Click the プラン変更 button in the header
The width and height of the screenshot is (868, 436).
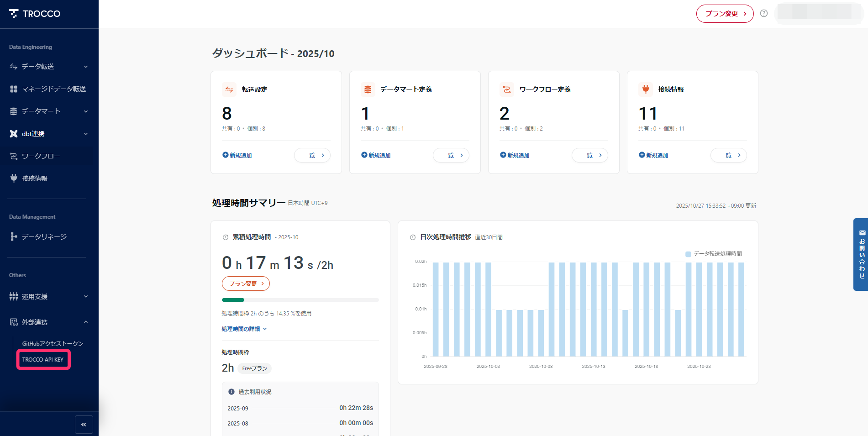(725, 13)
